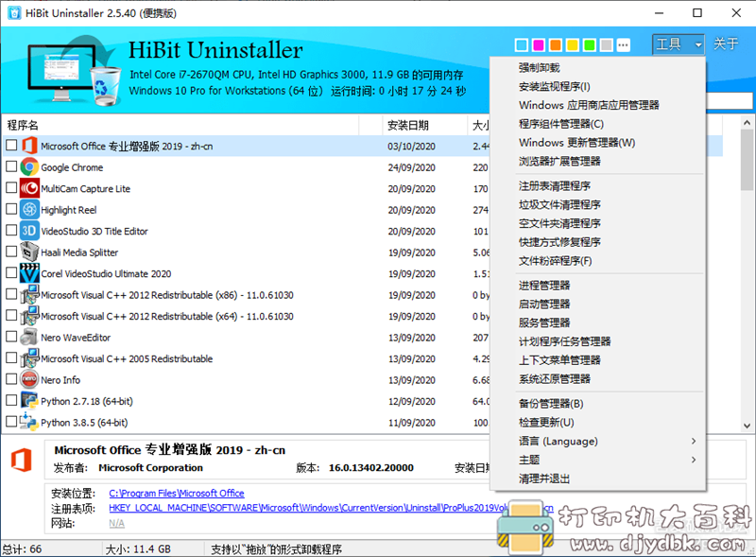Click the Python 3.8.5 icon
The image size is (756, 557).
29,422
